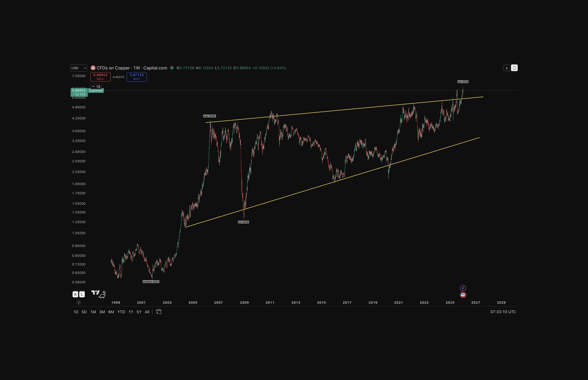This screenshot has height=380, width=588.
Task: Click the Copper symbol logo icon
Action: [x=93, y=68]
